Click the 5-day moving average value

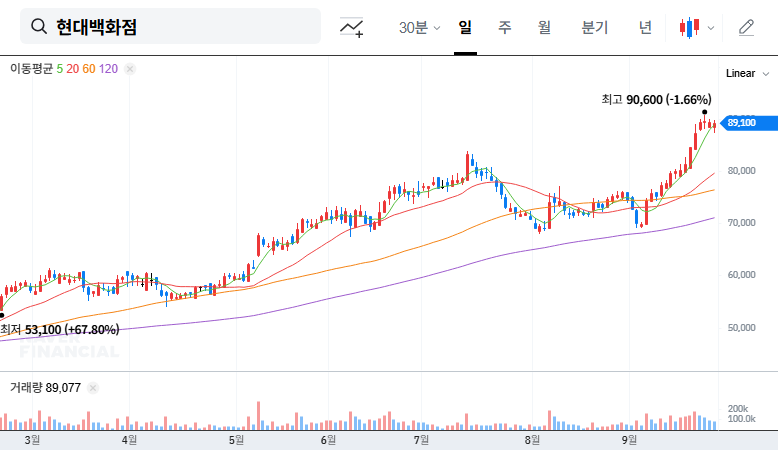[60, 68]
